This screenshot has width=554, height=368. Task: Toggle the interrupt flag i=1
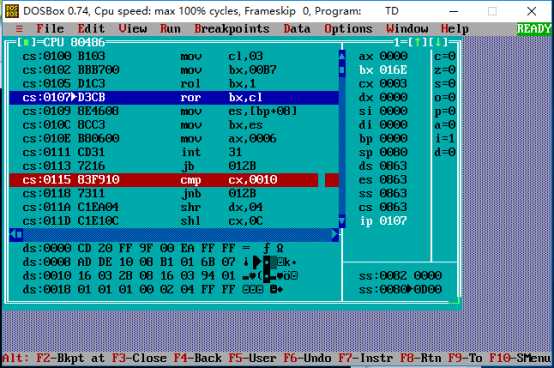(x=445, y=138)
